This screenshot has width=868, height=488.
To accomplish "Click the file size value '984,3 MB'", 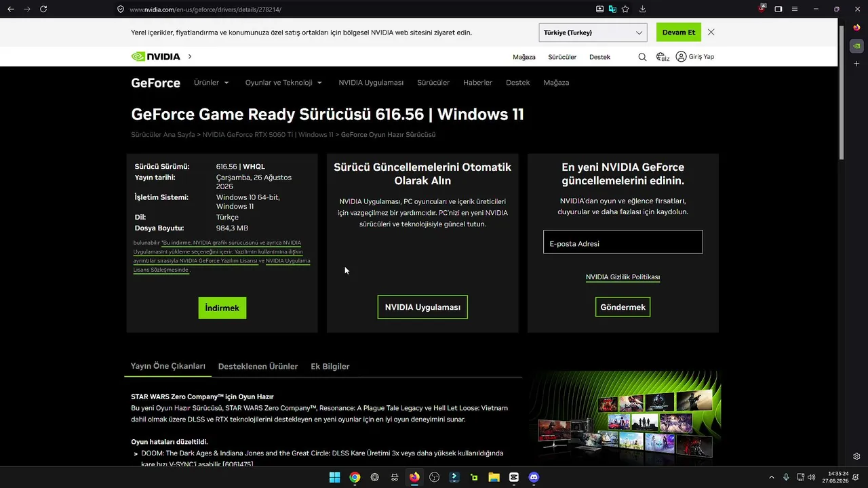I will (232, 228).
